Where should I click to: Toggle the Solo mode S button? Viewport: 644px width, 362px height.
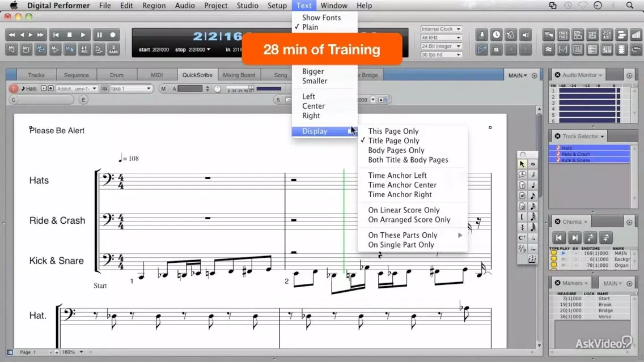click(x=497, y=50)
